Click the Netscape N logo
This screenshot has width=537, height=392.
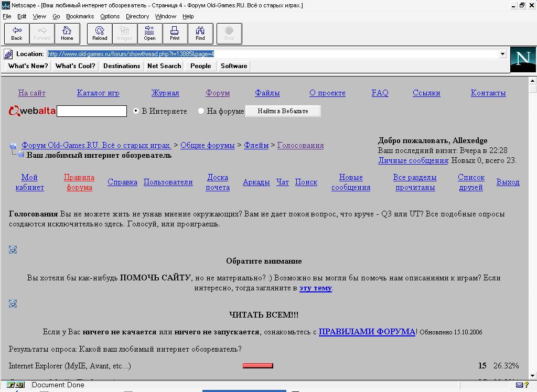523,60
